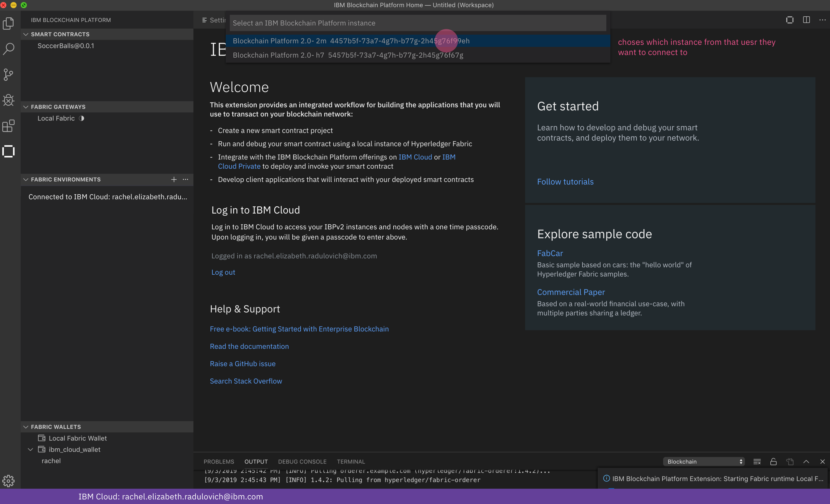Open the log file using the output panel icon
This screenshot has height=504, width=830.
coord(790,461)
